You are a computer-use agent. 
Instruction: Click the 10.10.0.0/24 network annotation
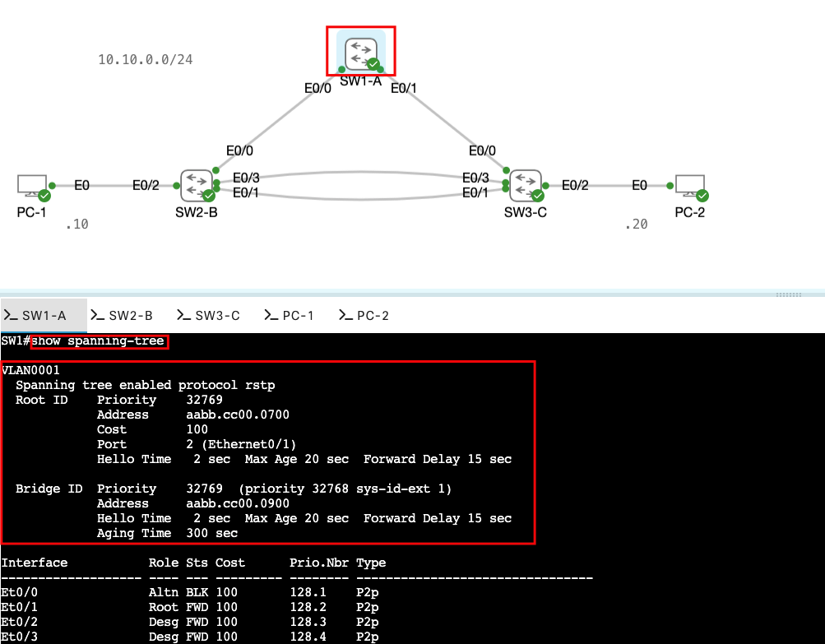pos(146,60)
